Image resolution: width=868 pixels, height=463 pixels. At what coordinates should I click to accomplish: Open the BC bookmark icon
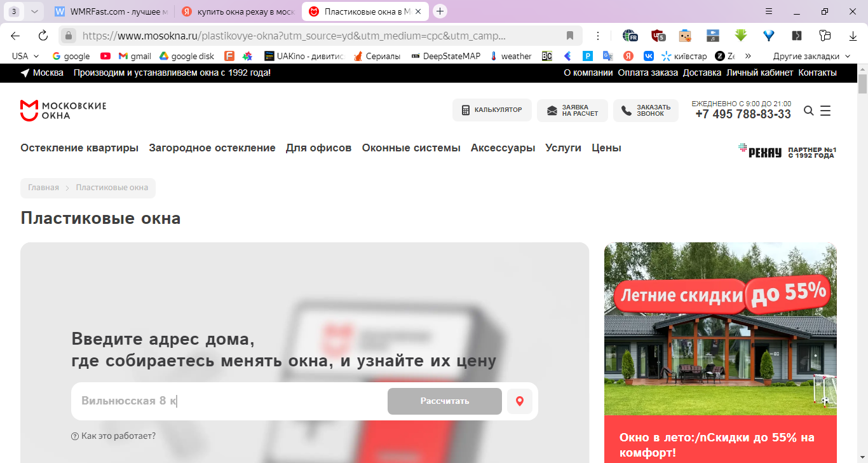547,56
